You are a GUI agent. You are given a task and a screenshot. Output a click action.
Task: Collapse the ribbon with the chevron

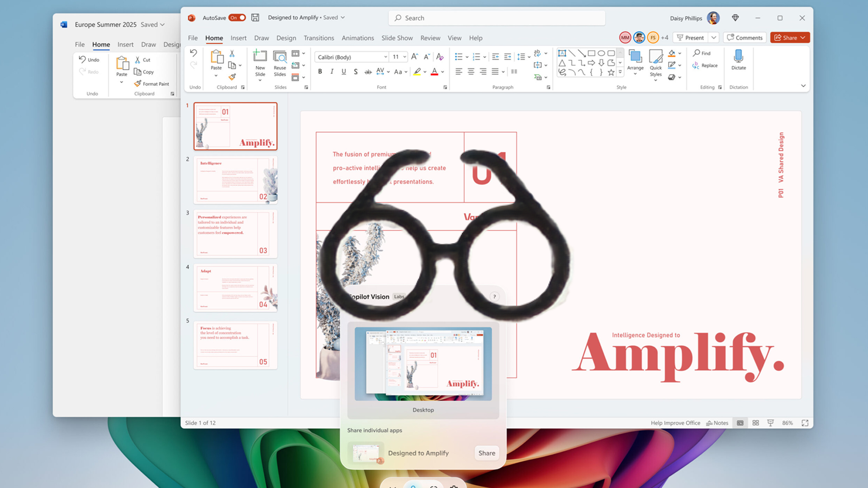803,86
